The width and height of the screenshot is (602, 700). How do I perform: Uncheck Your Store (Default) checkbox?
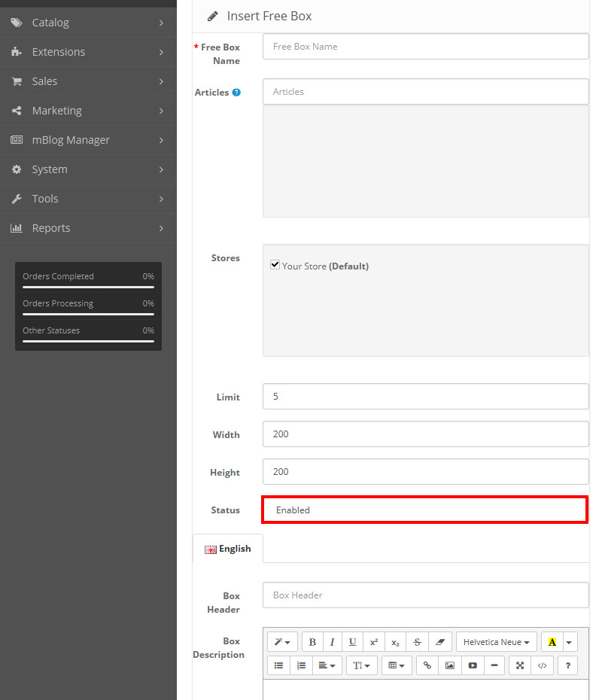[275, 265]
